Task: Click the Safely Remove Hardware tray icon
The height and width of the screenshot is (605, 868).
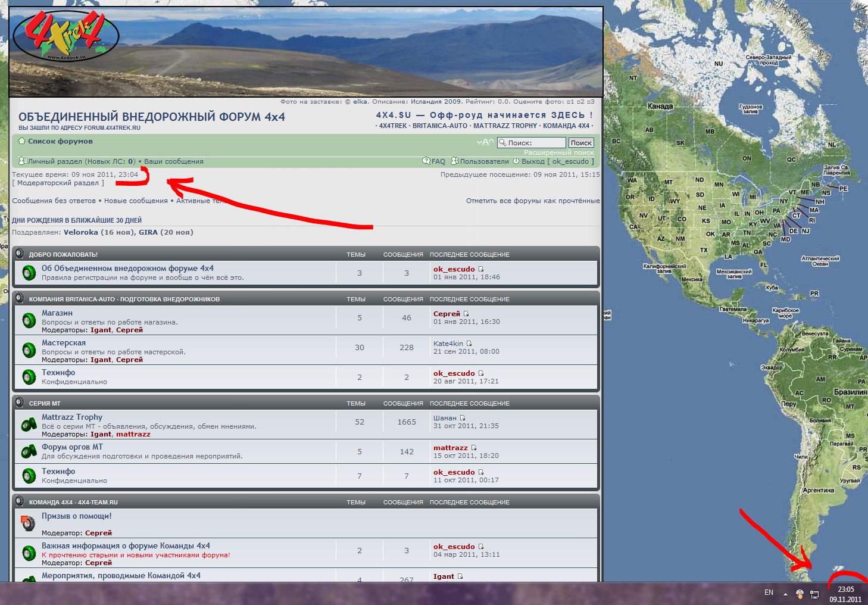Action: click(800, 594)
